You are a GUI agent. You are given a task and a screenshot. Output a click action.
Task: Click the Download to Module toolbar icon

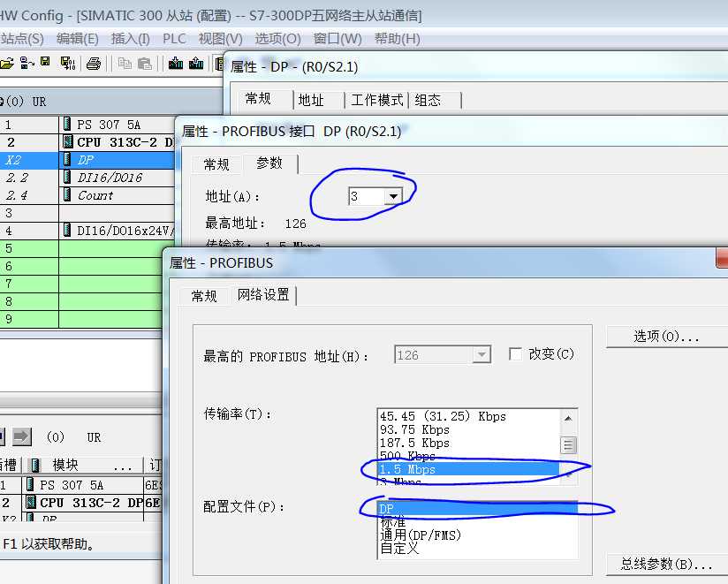(x=176, y=63)
